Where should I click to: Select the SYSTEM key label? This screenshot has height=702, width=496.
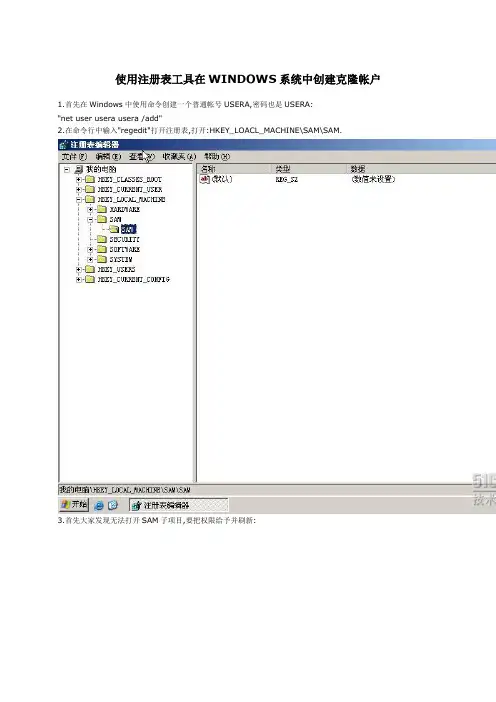pos(121,259)
